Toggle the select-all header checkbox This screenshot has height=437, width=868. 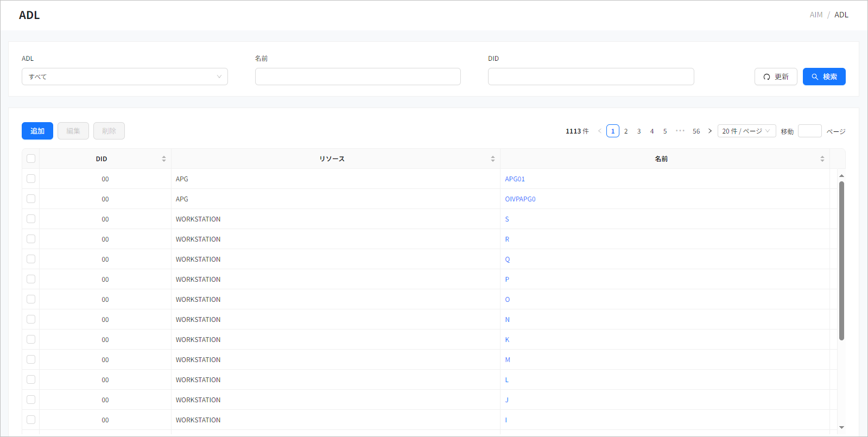point(31,159)
